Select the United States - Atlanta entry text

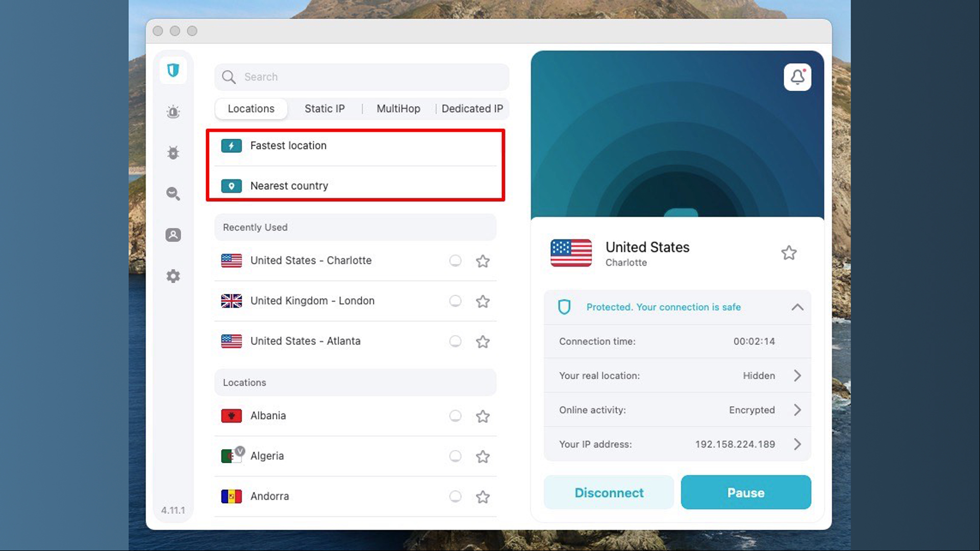pos(305,341)
